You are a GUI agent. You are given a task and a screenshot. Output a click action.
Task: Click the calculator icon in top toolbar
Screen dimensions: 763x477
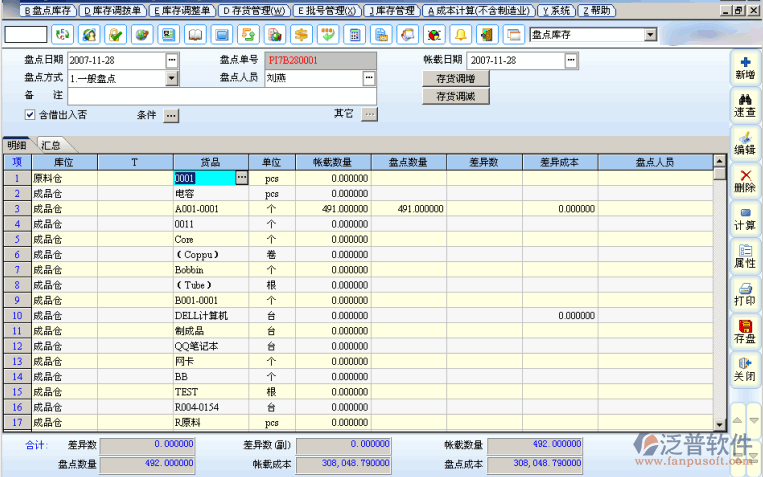(x=353, y=35)
